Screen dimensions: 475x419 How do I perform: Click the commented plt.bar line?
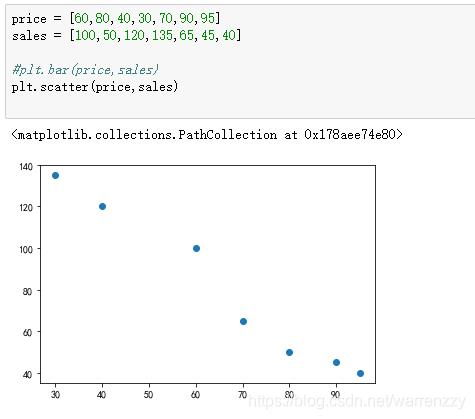85,70
